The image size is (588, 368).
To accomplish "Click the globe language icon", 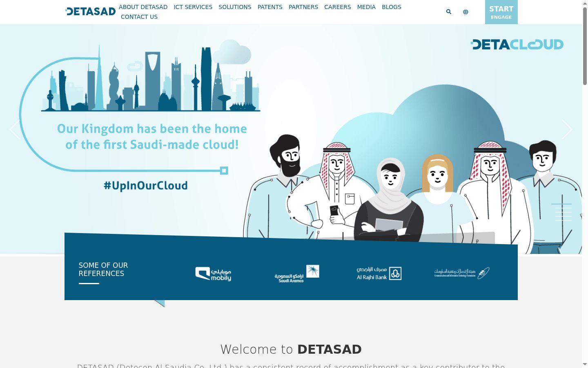I will point(465,12).
